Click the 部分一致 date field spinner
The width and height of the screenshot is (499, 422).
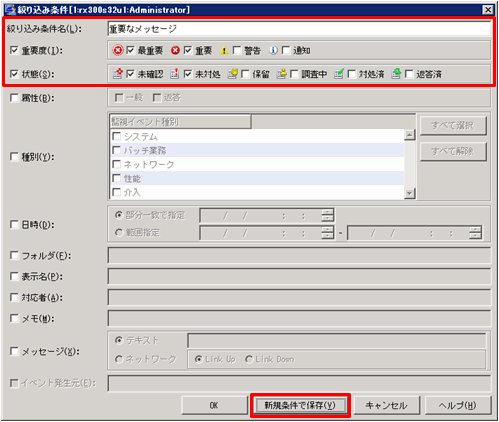click(327, 215)
